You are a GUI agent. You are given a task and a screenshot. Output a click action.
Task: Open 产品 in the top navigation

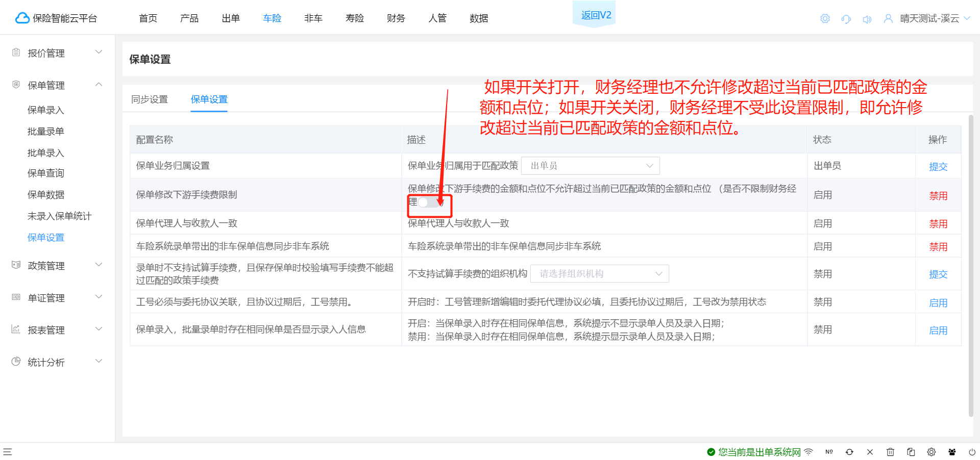[189, 18]
